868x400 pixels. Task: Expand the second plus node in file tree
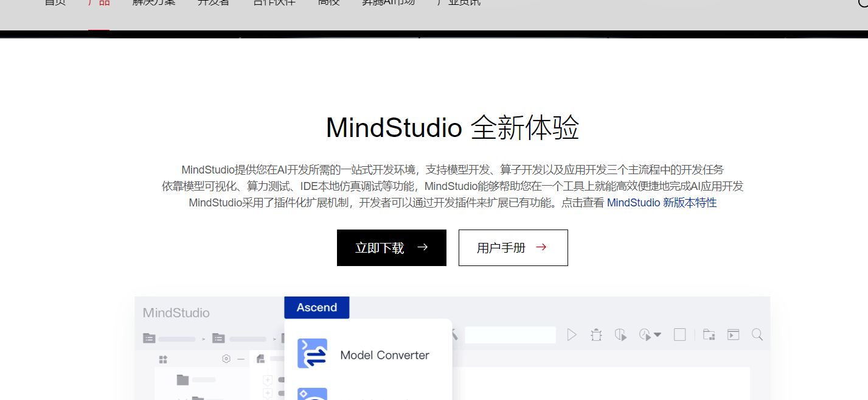click(x=268, y=393)
